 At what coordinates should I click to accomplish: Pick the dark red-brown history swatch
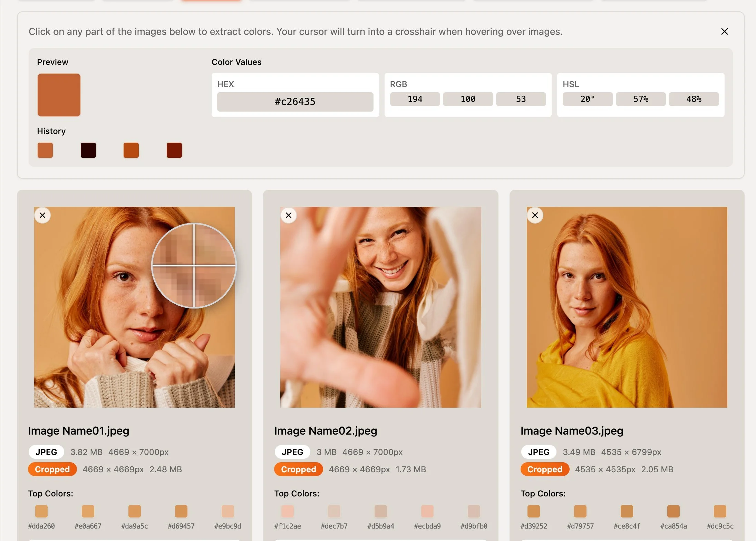point(174,150)
